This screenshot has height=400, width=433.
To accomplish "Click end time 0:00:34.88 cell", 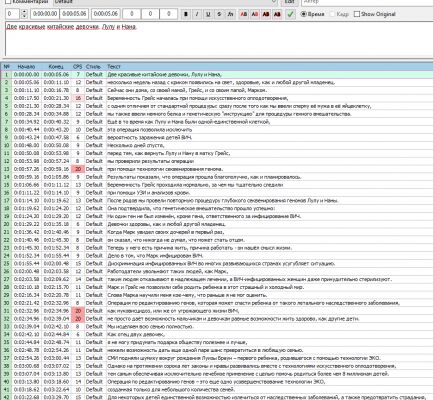I will tap(56, 114).
